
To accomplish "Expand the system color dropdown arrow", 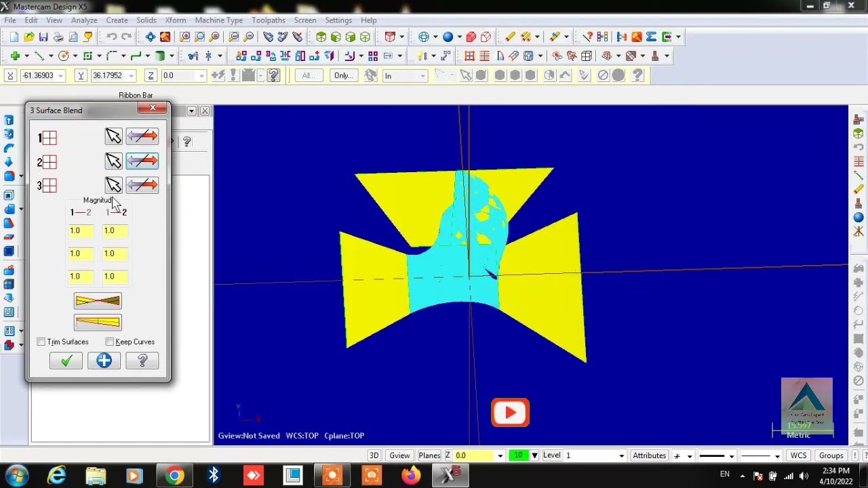I will click(x=534, y=455).
